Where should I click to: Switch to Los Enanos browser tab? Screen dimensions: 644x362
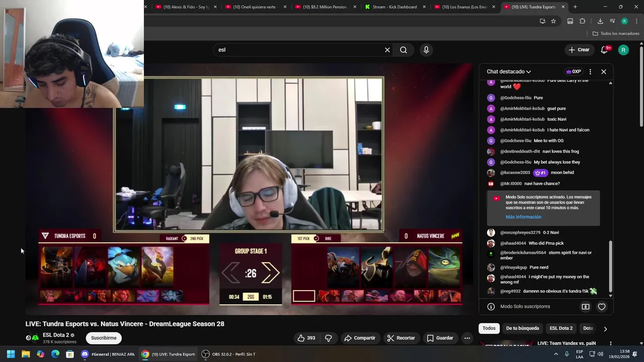465,7
